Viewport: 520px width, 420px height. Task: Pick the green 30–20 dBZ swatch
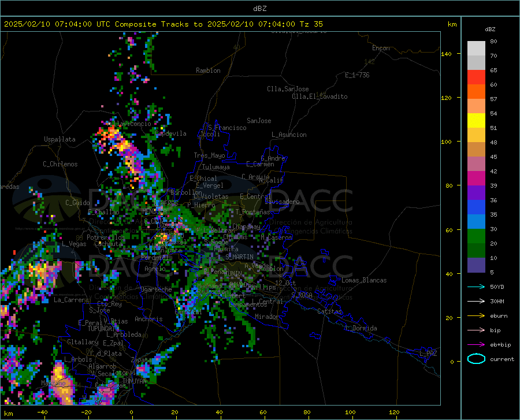coord(476,236)
